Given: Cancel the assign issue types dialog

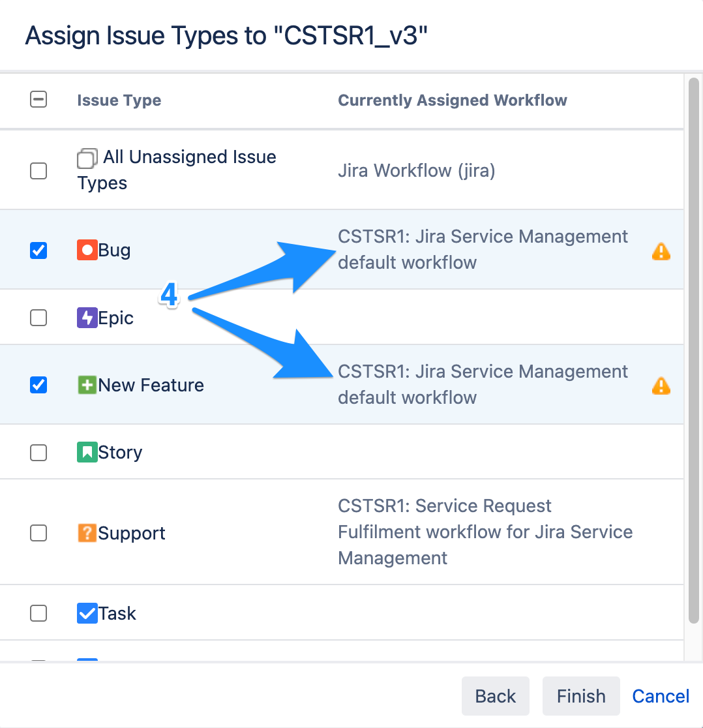Looking at the screenshot, I should tap(661, 696).
